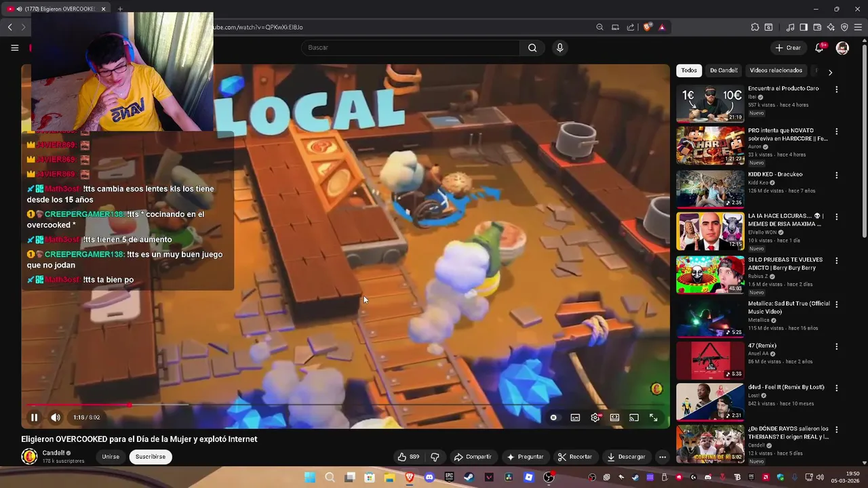This screenshot has height=488, width=868.
Task: Click the Descargar button
Action: [x=626, y=457]
